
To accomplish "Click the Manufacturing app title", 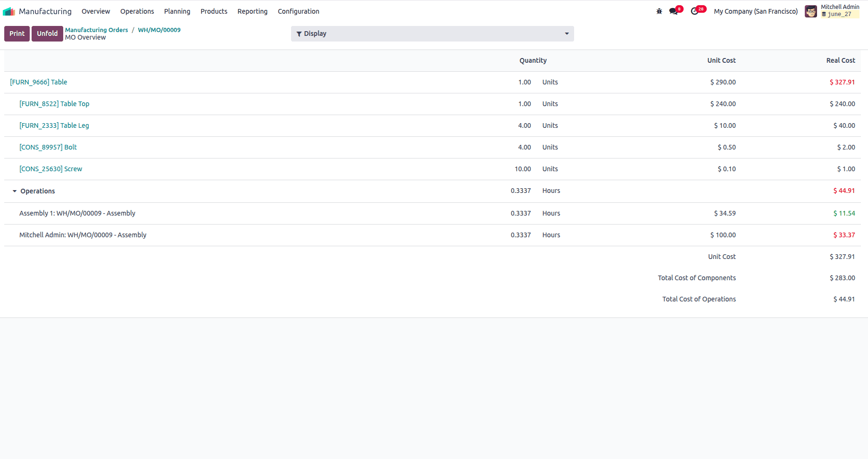I will (45, 11).
